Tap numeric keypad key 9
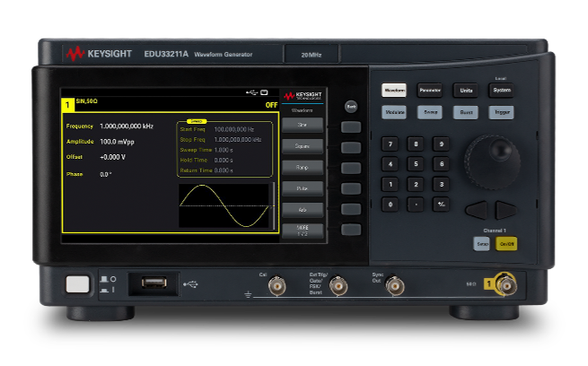This screenshot has height=366, width=588. (442, 144)
